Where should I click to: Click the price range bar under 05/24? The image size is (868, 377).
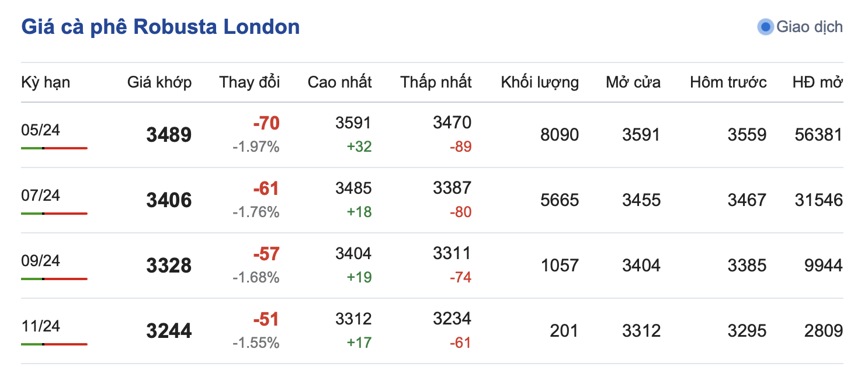point(54,148)
